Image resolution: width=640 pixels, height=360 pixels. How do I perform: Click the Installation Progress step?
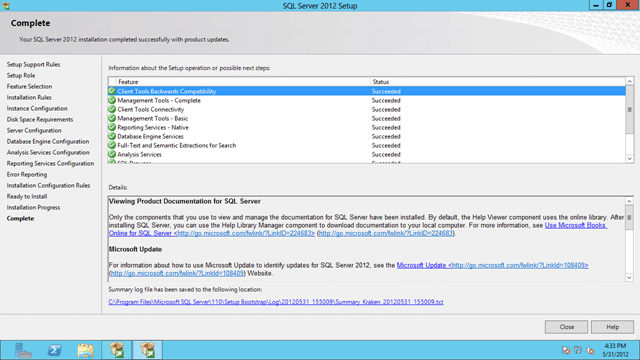pyautogui.click(x=33, y=208)
